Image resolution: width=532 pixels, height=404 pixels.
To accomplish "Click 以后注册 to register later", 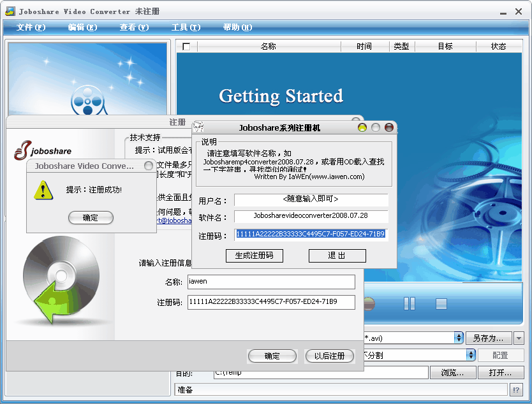I will tap(329, 356).
